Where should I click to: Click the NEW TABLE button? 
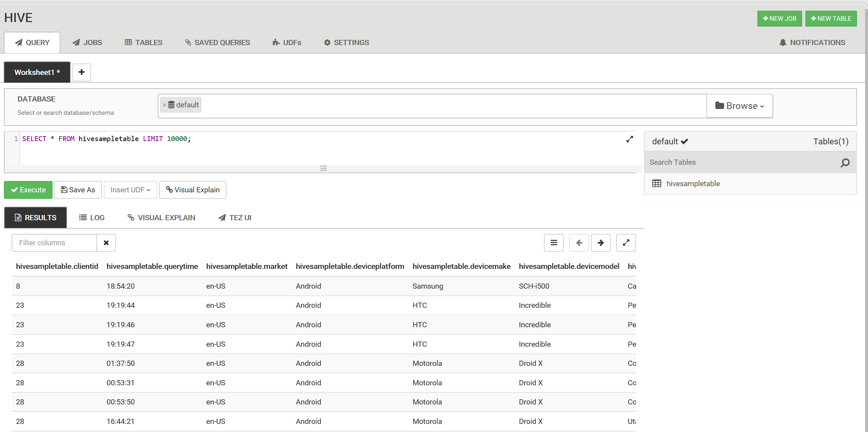point(831,18)
